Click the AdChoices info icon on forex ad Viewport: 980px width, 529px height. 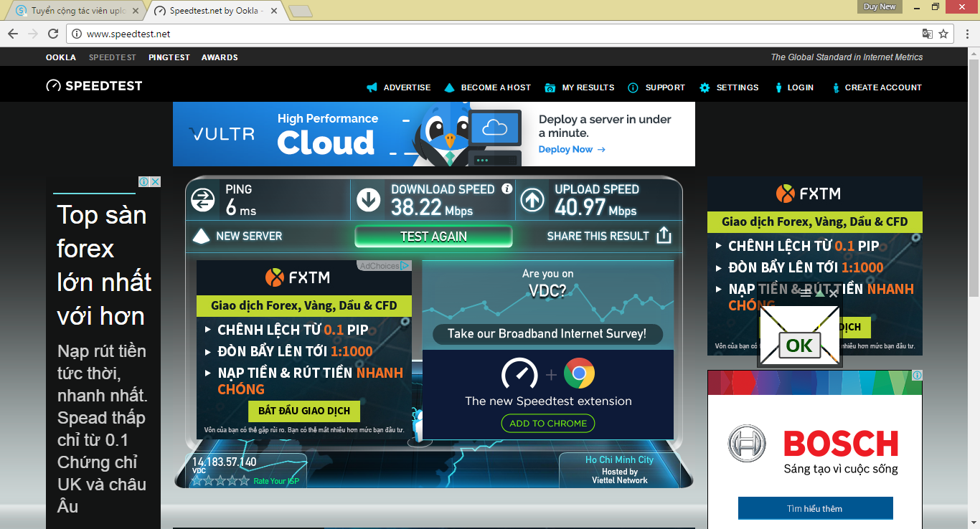click(x=143, y=182)
